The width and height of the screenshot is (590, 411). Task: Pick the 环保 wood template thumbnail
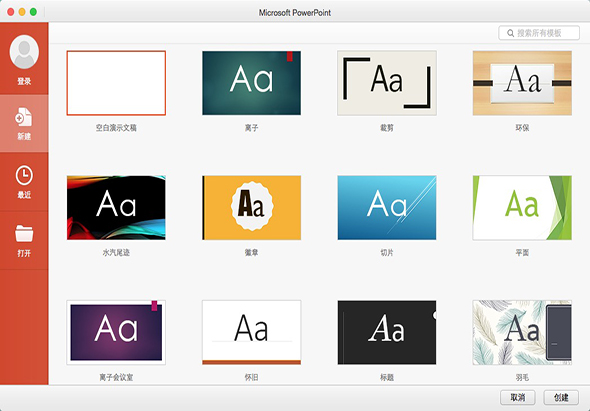point(522,83)
